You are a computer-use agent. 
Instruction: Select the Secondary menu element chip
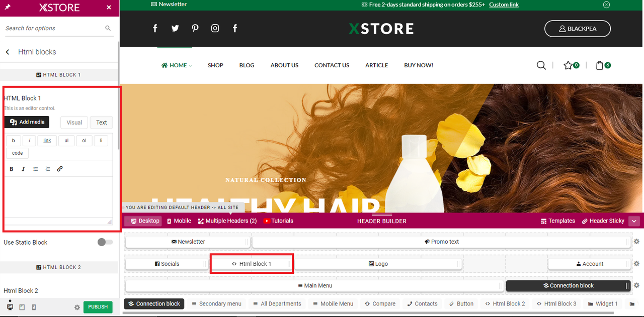click(x=216, y=304)
